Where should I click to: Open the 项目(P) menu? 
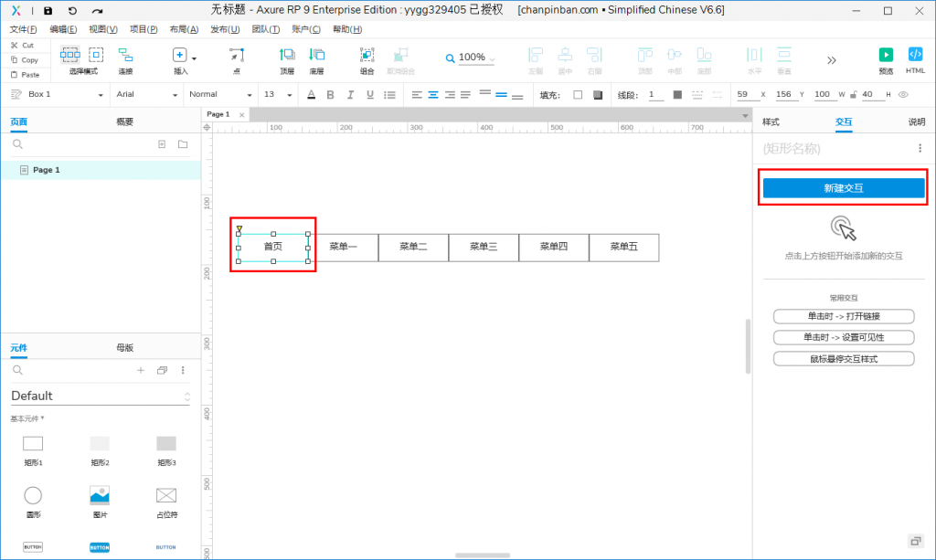(144, 29)
